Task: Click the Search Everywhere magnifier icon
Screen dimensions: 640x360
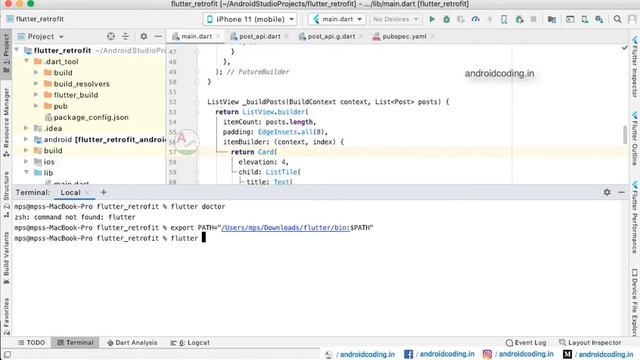Action: [x=618, y=19]
